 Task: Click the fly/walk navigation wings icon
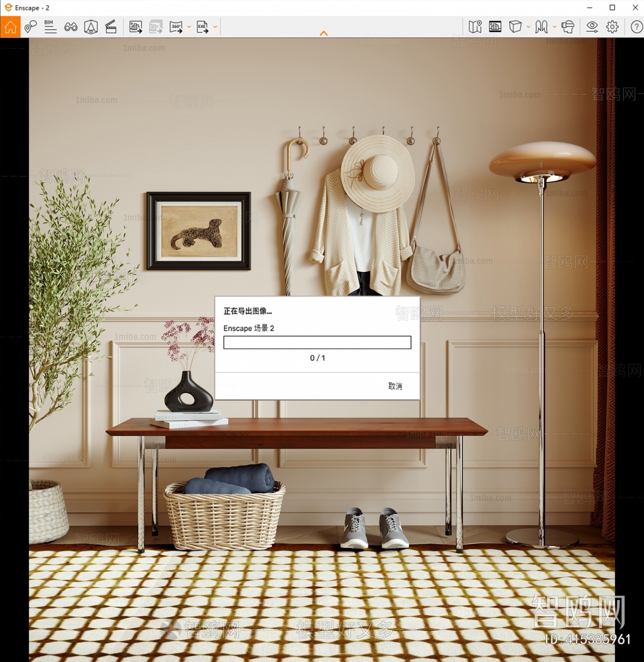click(x=541, y=27)
